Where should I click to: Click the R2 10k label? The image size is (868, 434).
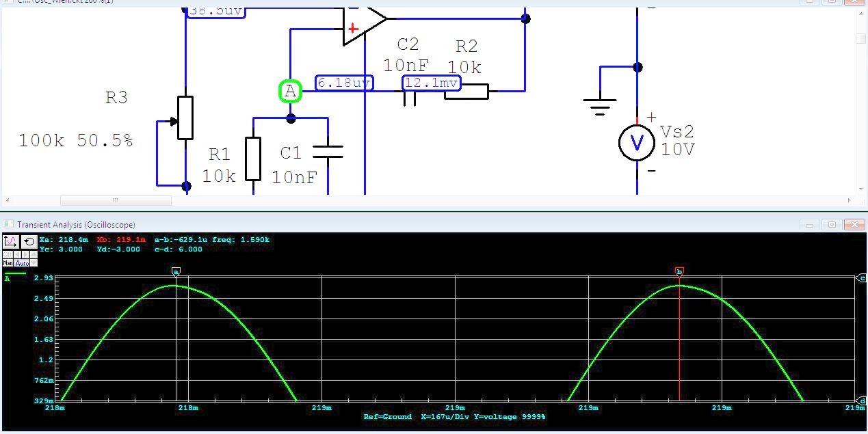tap(465, 57)
